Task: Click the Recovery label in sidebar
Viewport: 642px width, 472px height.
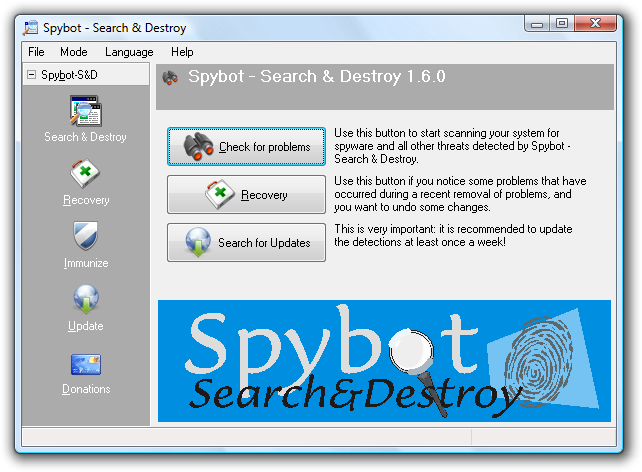Action: coord(86,200)
